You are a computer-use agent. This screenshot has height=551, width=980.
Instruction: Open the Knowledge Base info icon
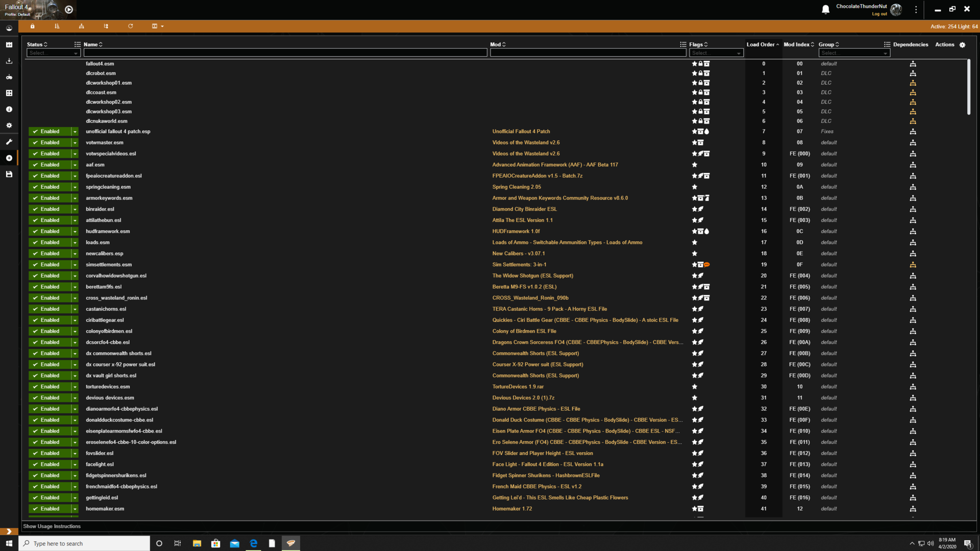click(x=9, y=109)
